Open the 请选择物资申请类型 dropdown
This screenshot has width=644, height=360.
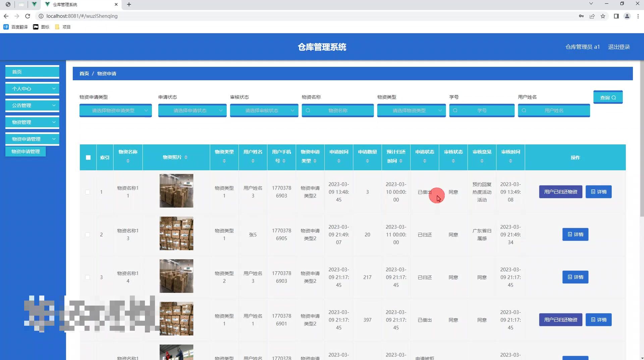pos(115,110)
